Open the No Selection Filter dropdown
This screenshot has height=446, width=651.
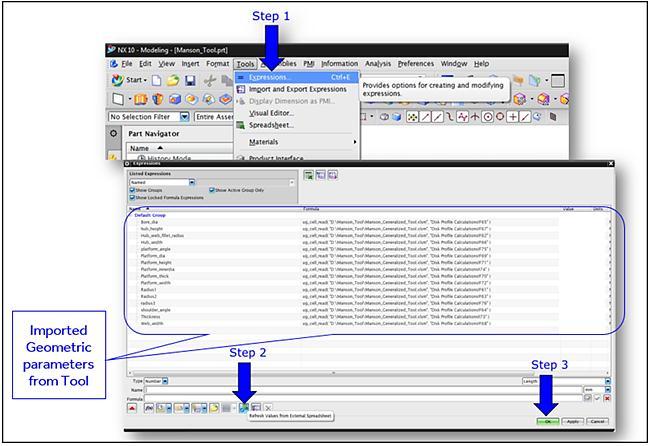pyautogui.click(x=185, y=117)
